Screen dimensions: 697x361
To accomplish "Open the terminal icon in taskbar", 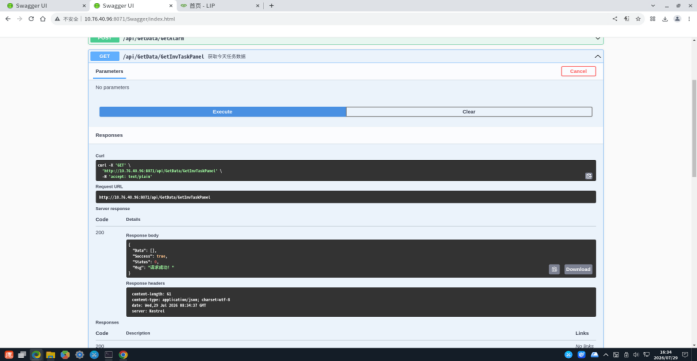I will point(108,354).
